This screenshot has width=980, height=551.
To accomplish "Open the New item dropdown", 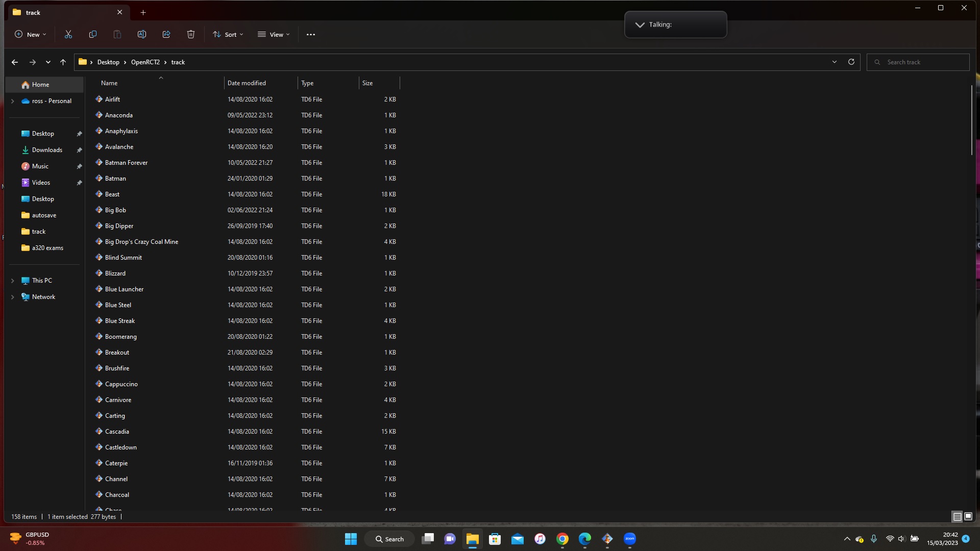I will coord(31,34).
